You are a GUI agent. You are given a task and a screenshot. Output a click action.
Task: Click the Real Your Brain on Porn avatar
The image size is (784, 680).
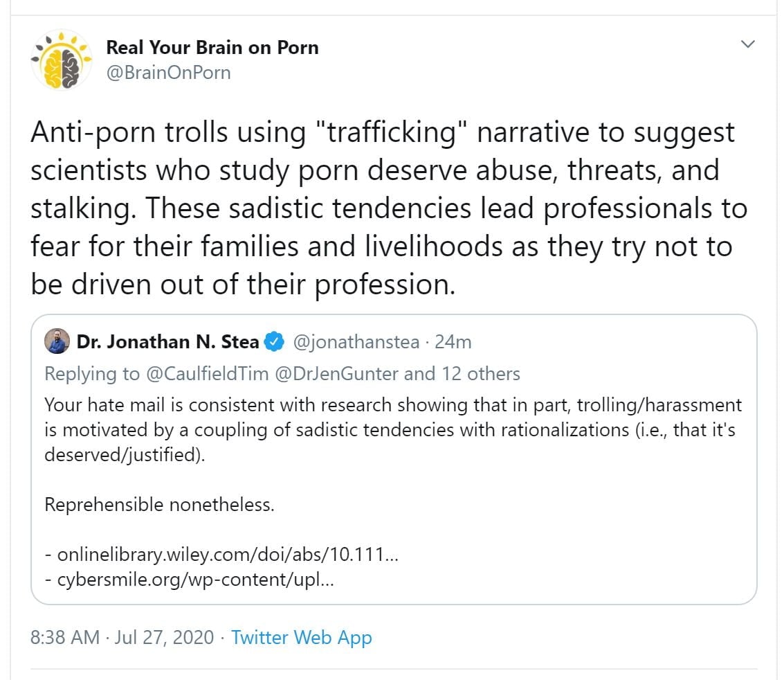pos(61,60)
